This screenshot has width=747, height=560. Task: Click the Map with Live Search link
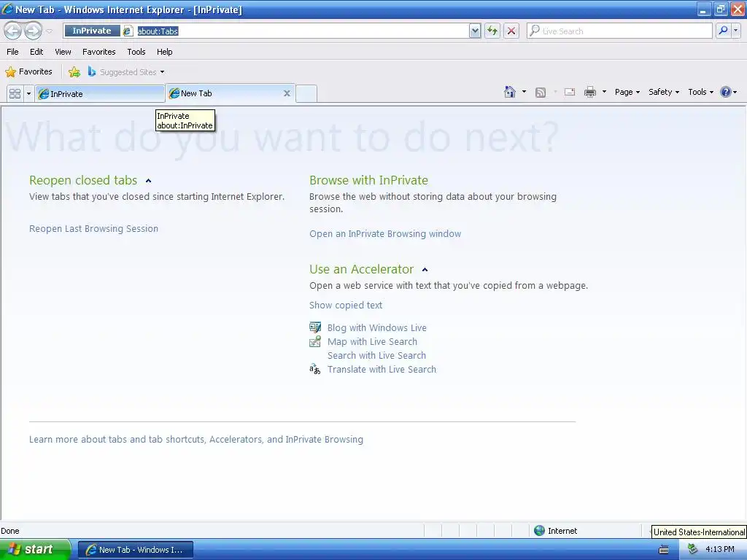tap(372, 341)
